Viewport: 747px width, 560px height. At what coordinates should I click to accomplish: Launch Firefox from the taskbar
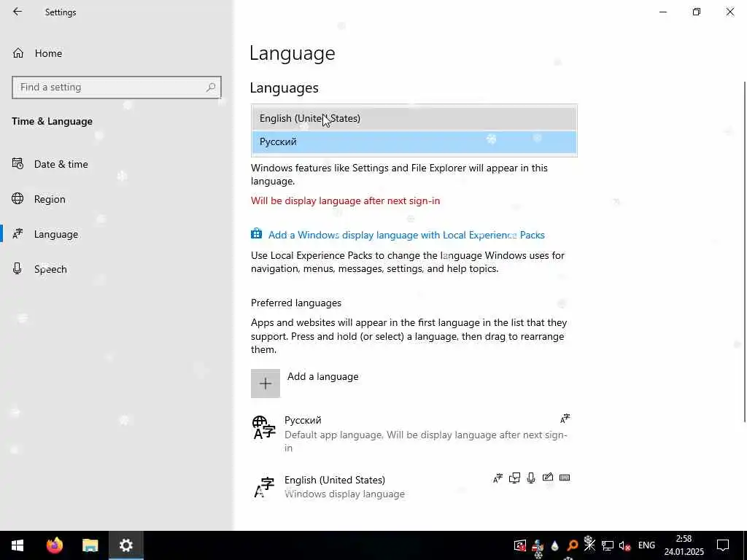(x=54, y=545)
